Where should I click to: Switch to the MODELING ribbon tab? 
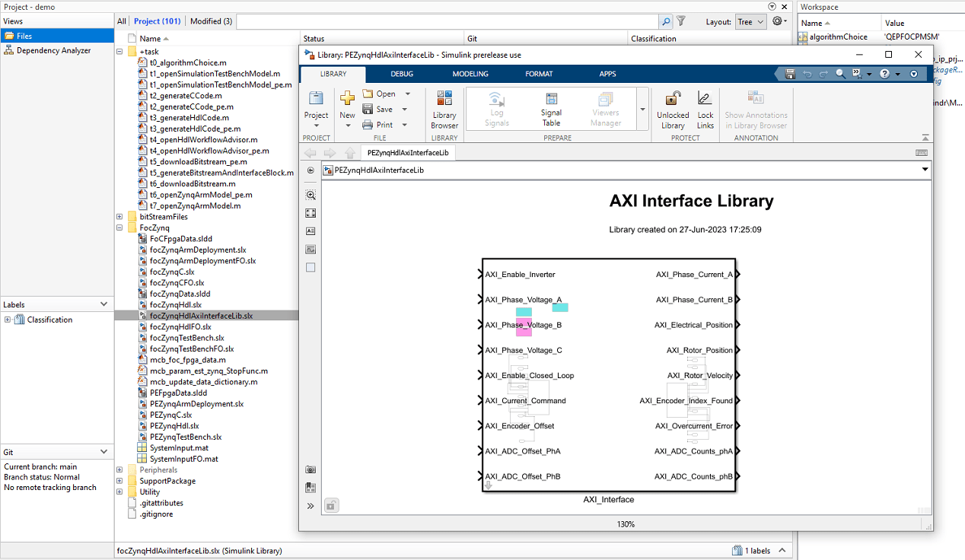[x=470, y=74]
